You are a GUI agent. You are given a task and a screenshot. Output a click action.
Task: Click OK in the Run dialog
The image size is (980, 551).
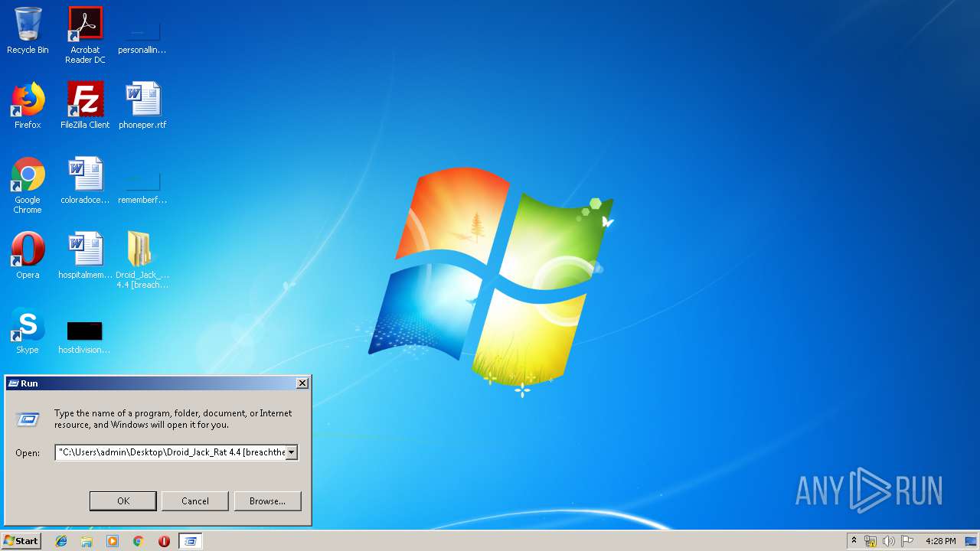click(123, 501)
